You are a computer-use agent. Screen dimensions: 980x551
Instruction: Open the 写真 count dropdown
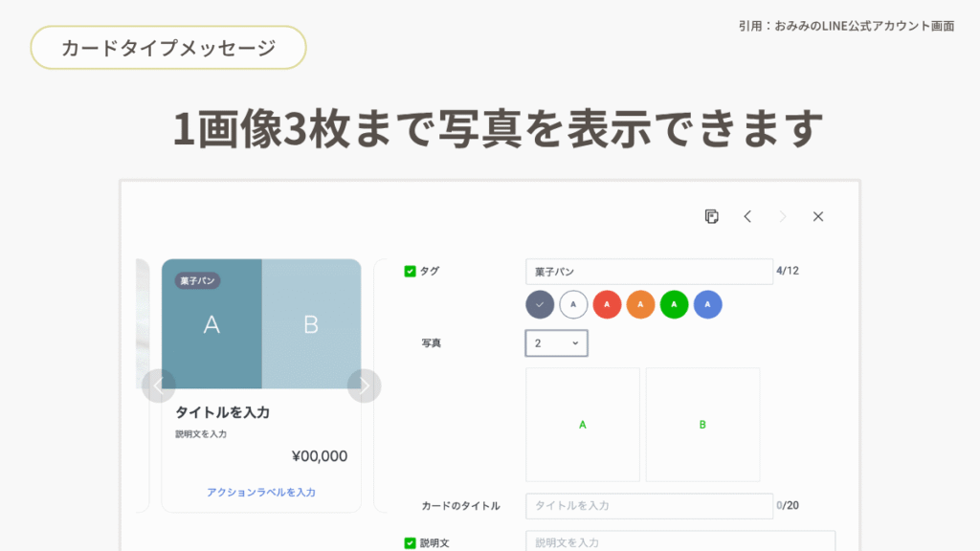pyautogui.click(x=556, y=343)
